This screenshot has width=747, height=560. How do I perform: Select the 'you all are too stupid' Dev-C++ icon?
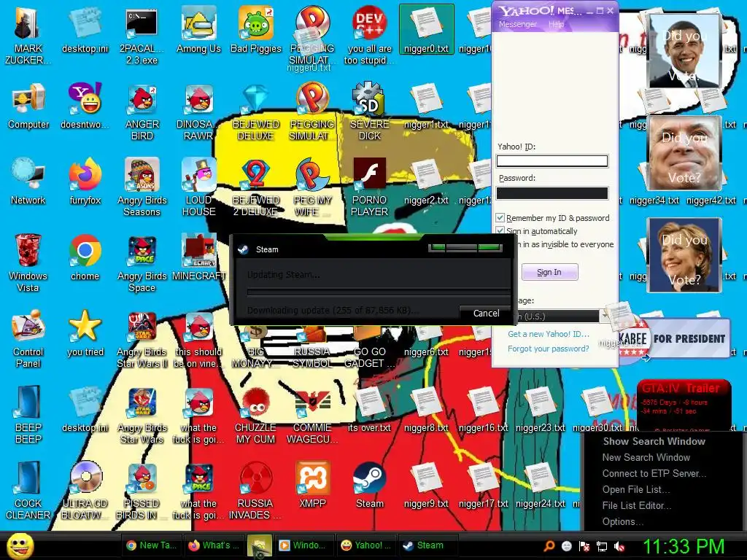(x=370, y=35)
